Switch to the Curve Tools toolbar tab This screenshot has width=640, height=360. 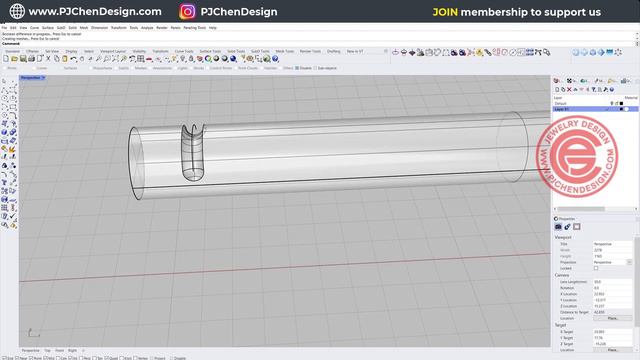pyautogui.click(x=184, y=51)
